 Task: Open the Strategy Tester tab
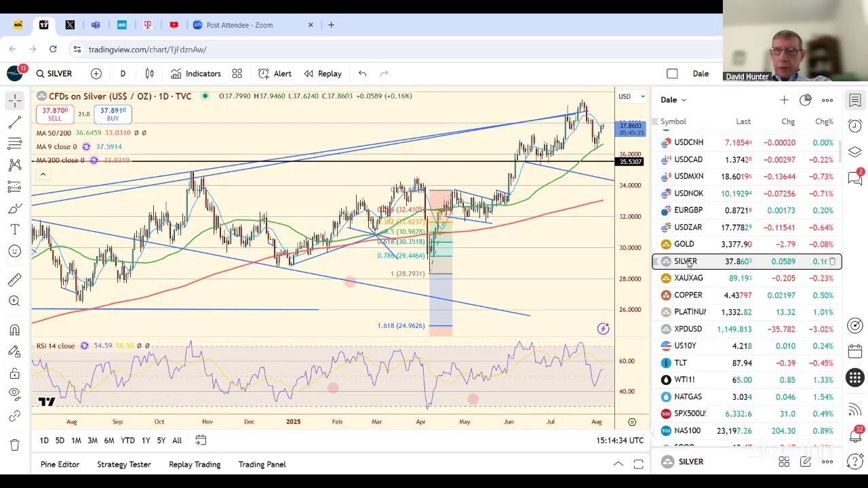pos(124,464)
